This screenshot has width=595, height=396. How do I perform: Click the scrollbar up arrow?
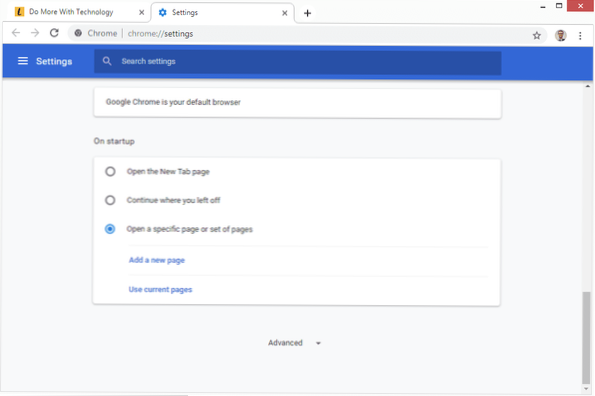[x=587, y=86]
